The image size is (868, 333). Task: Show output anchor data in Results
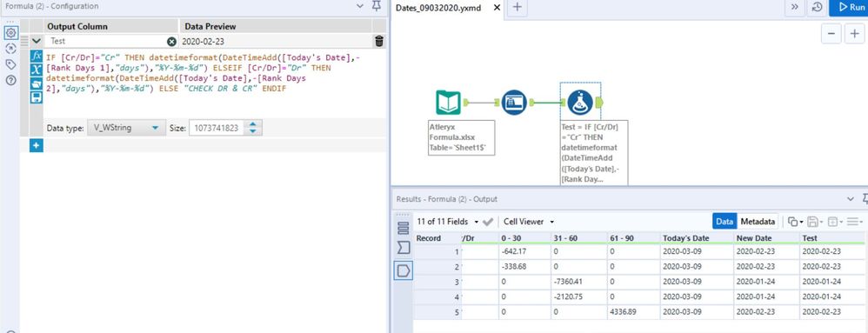[404, 270]
